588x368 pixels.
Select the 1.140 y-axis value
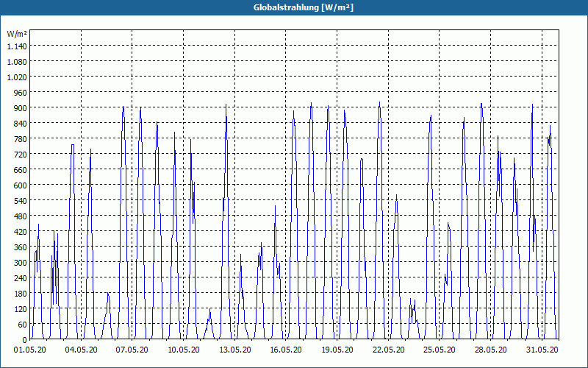pos(17,46)
